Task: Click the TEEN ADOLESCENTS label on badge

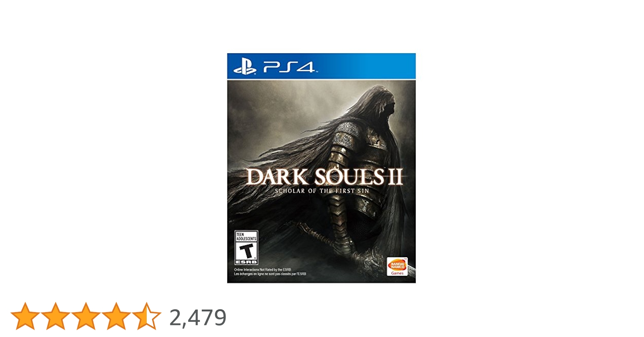Action: pos(246,237)
